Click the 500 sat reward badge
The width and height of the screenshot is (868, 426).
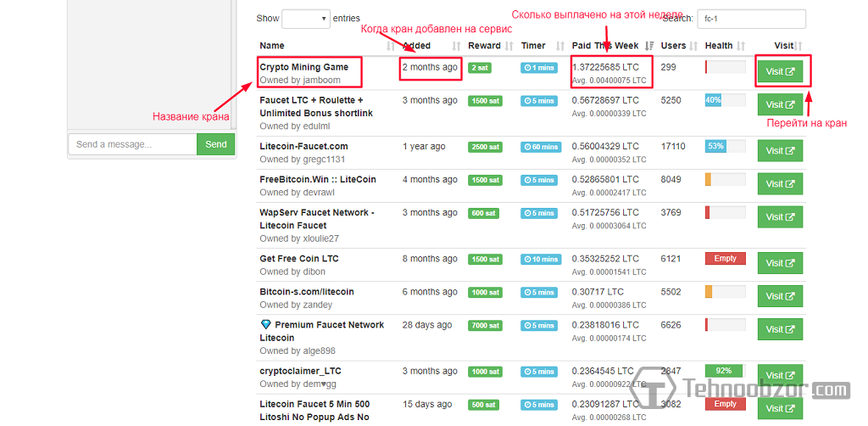[484, 405]
